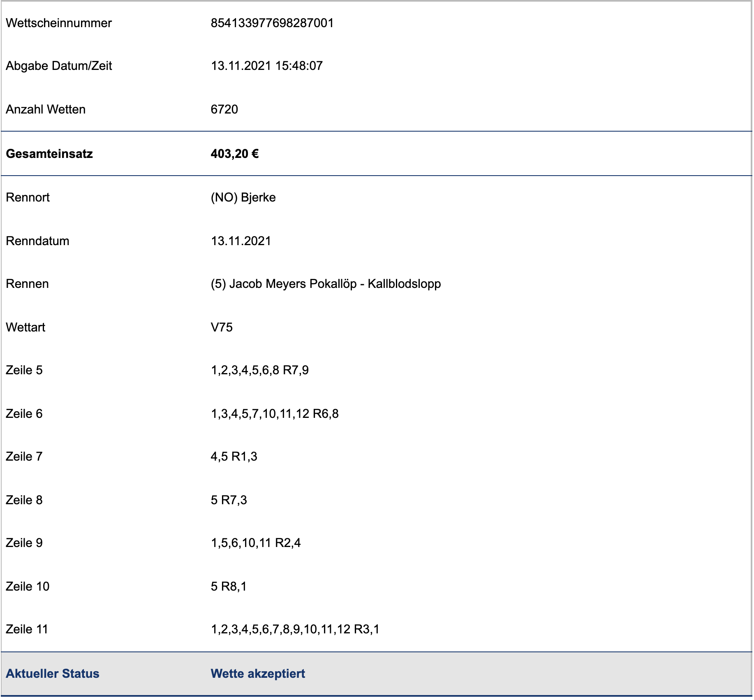Select submission time 13.11.2021 15:48:07
This screenshot has width=754, height=700.
267,66
